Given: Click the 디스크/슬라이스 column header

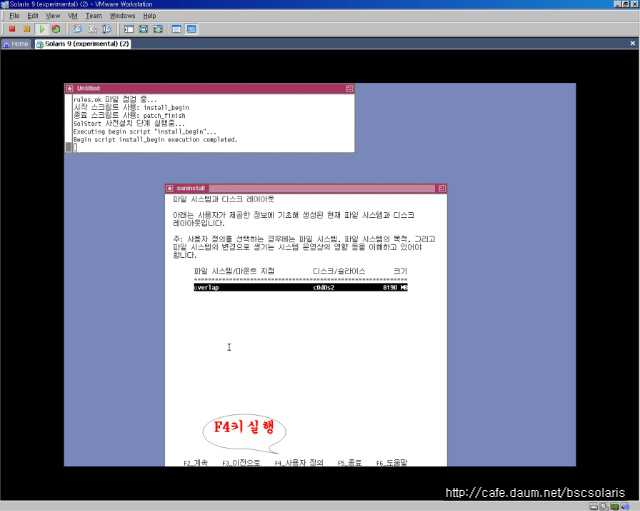Looking at the screenshot, I should point(339,271).
